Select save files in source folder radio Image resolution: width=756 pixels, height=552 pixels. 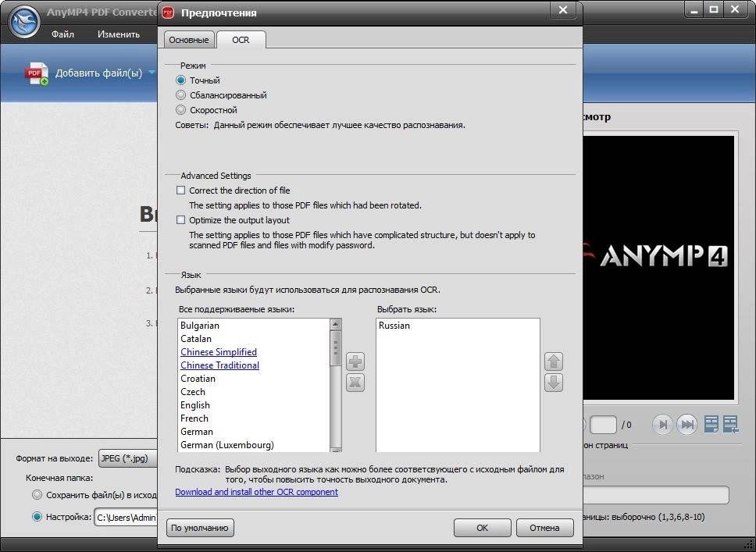pos(37,495)
